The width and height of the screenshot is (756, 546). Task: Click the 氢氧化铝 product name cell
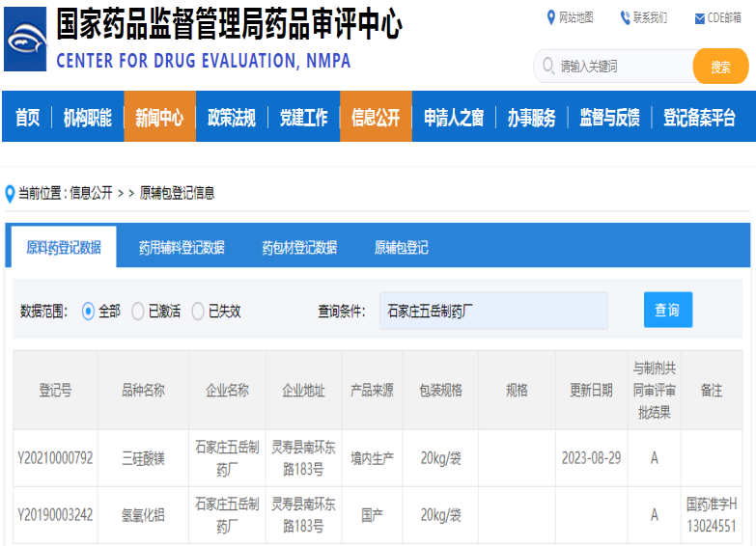[143, 515]
